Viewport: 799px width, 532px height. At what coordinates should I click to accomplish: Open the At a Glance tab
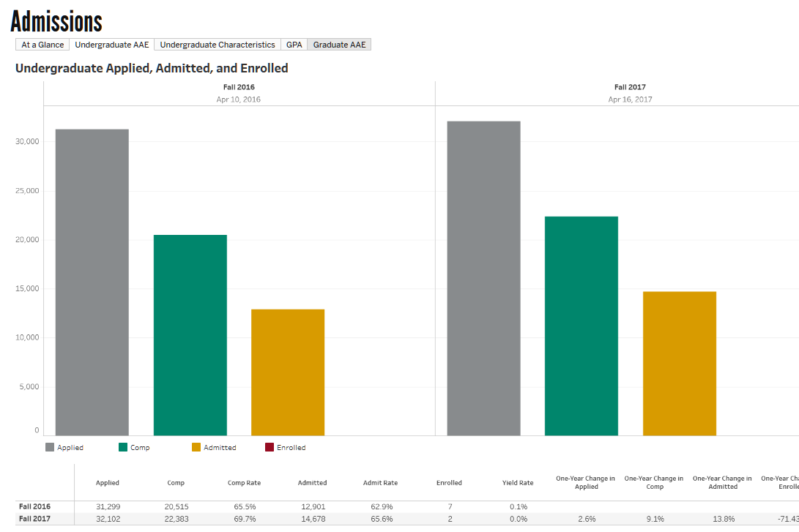42,45
